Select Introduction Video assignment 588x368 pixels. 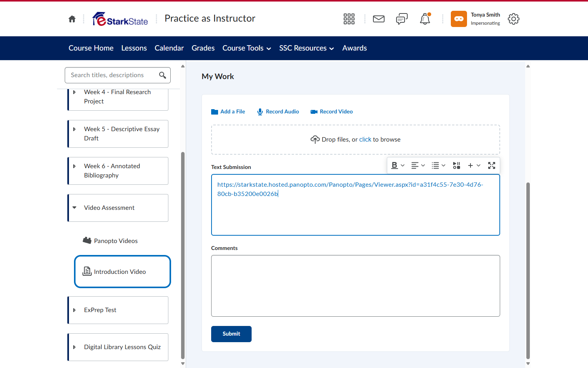point(123,272)
